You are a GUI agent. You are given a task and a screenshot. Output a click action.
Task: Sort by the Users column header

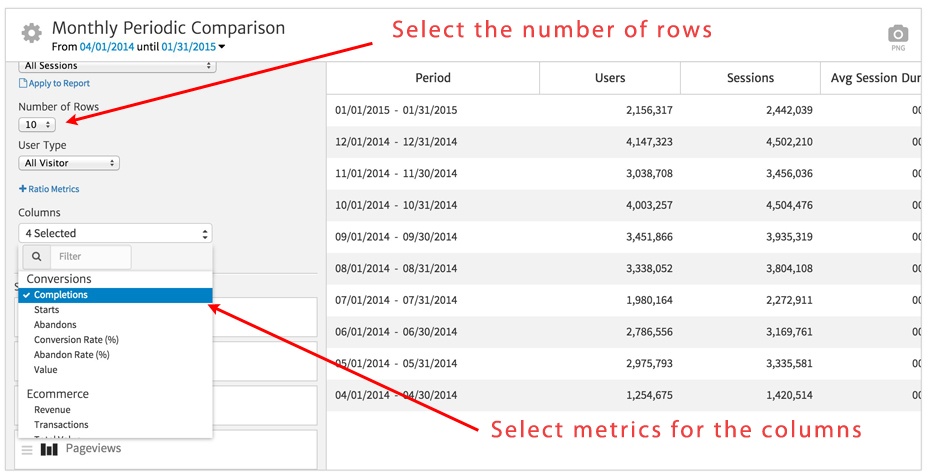click(610, 78)
